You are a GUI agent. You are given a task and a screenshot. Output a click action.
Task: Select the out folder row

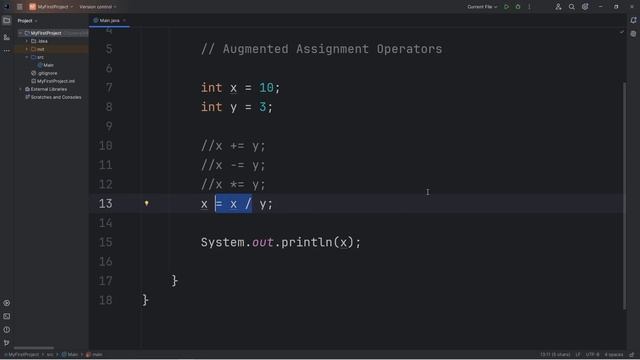coord(51,49)
